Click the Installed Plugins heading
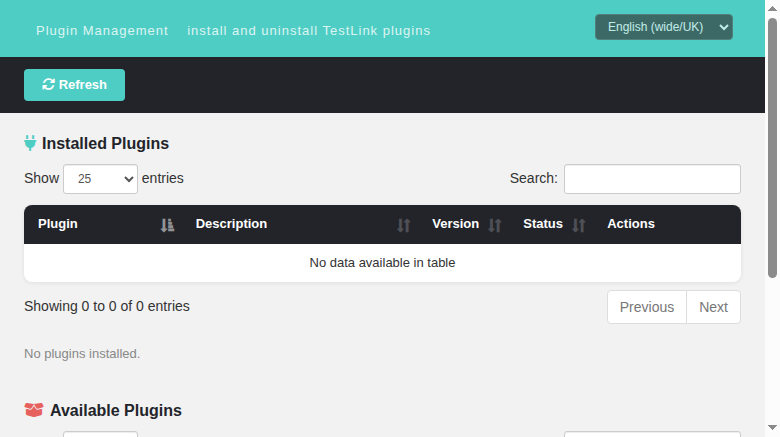The width and height of the screenshot is (780, 437). click(105, 143)
